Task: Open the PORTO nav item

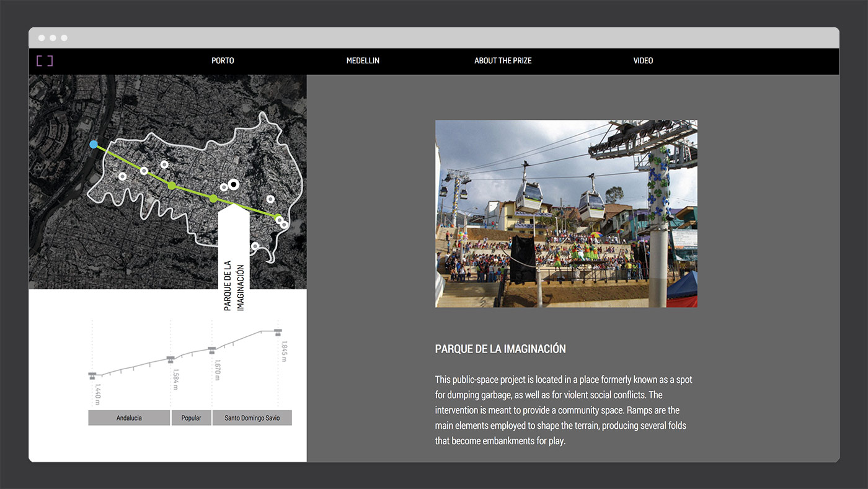Action: [223, 61]
